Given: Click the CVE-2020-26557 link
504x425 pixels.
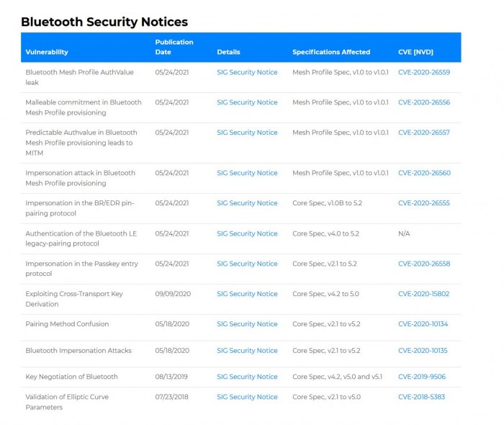Looking at the screenshot, I should pos(423,133).
